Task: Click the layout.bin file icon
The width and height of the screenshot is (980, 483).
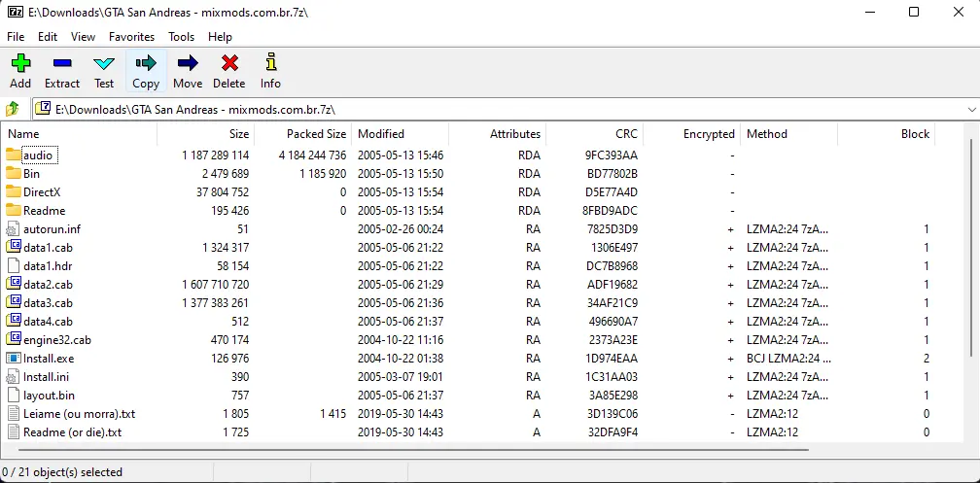Action: (14, 395)
